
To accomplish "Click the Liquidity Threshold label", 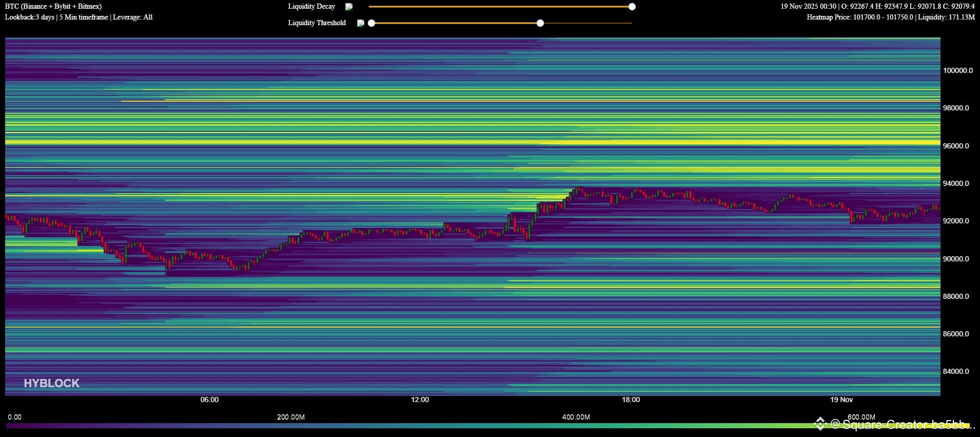I will pos(317,23).
